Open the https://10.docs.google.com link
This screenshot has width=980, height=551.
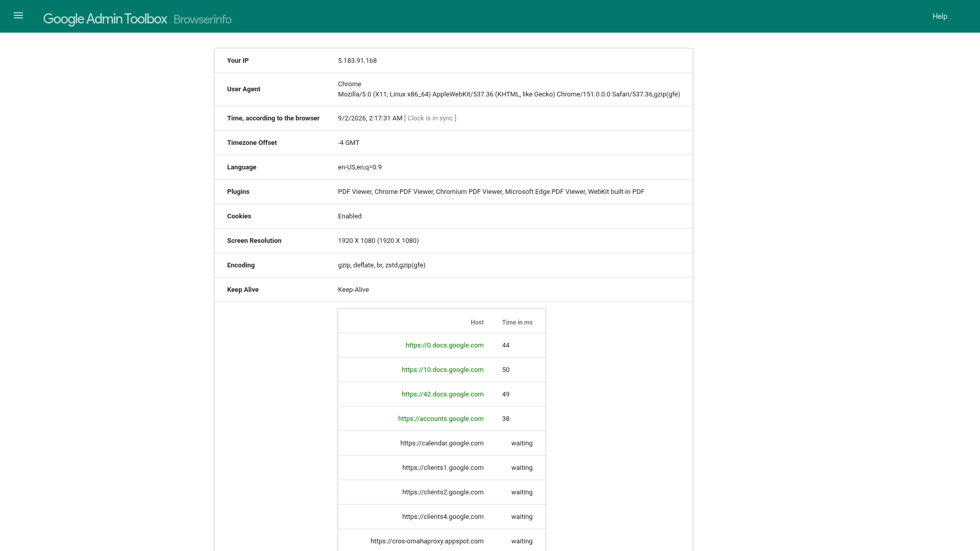point(443,370)
